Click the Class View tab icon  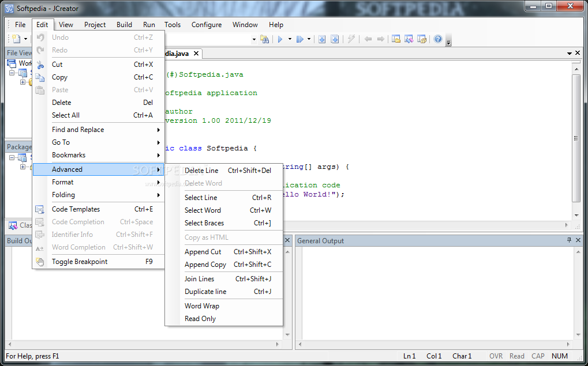tap(13, 225)
